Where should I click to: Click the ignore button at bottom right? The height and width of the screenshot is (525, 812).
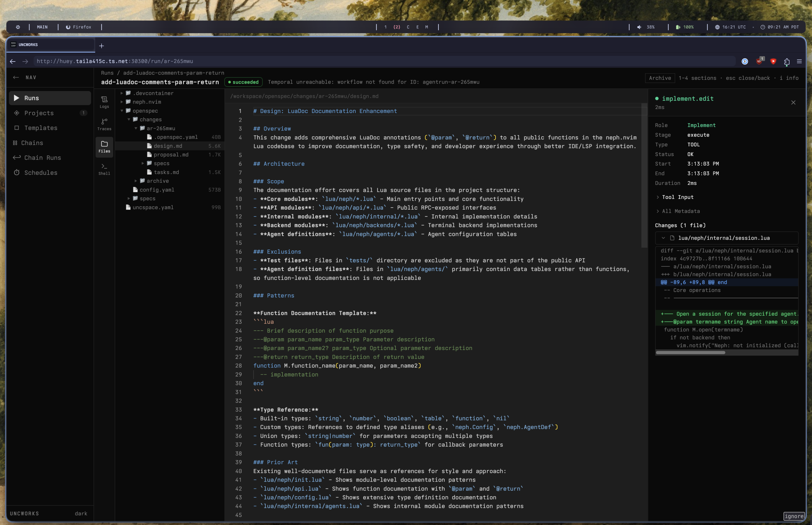coord(794,516)
